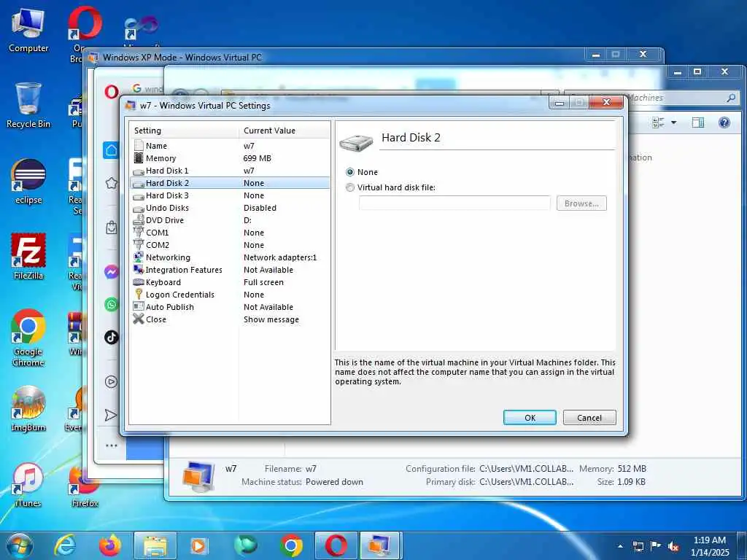
Task: Open the Google Chrome desktop shortcut
Action: coord(28,337)
